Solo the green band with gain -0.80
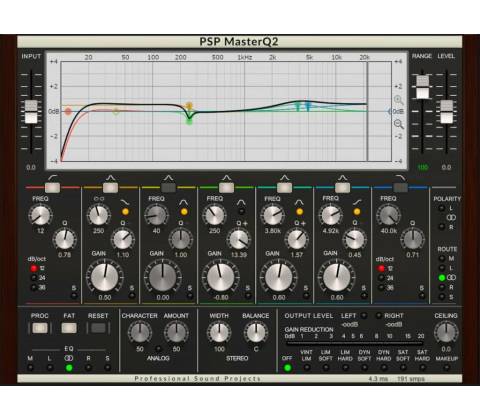This screenshot has height=420, width=480. pyautogui.click(x=248, y=295)
